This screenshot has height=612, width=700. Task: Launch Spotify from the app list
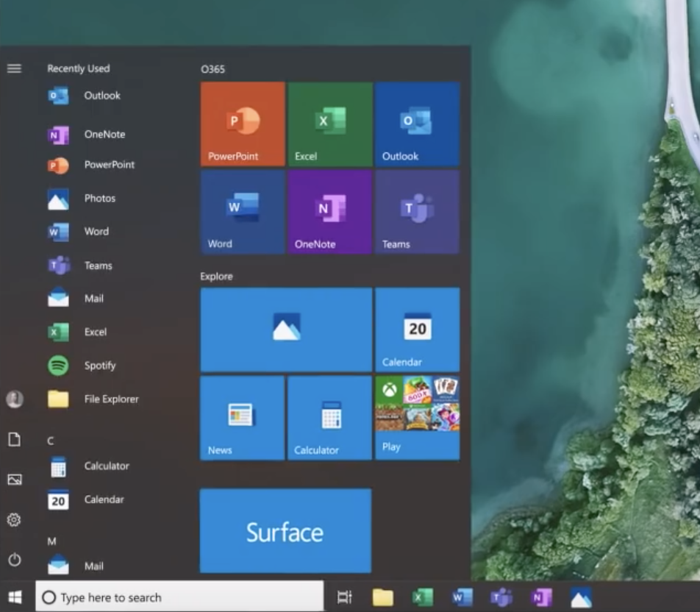pos(82,366)
